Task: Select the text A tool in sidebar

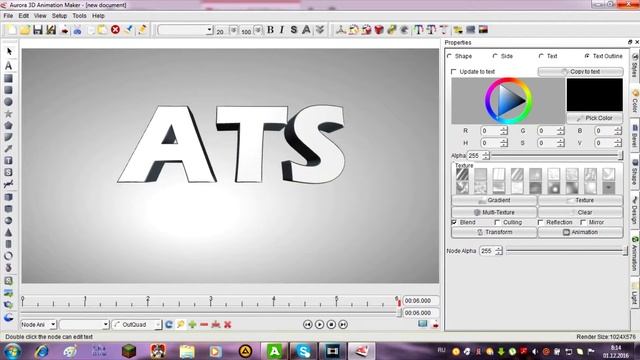Action: [x=9, y=65]
